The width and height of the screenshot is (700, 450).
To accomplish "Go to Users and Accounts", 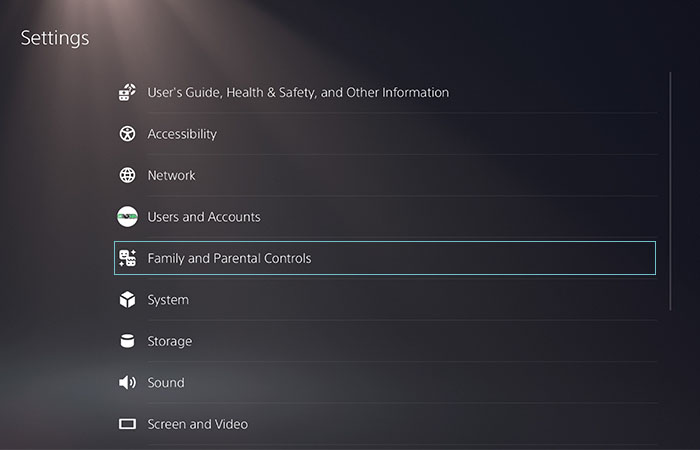I will pos(385,217).
